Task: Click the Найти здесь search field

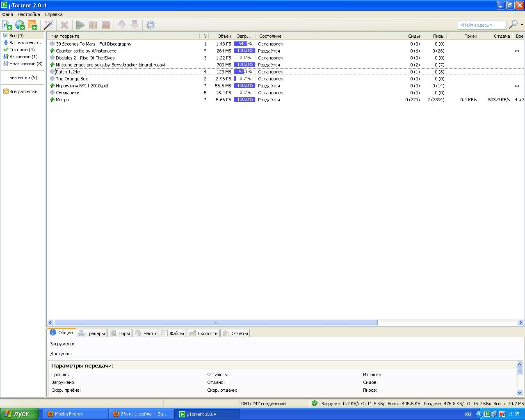Action: [482, 25]
